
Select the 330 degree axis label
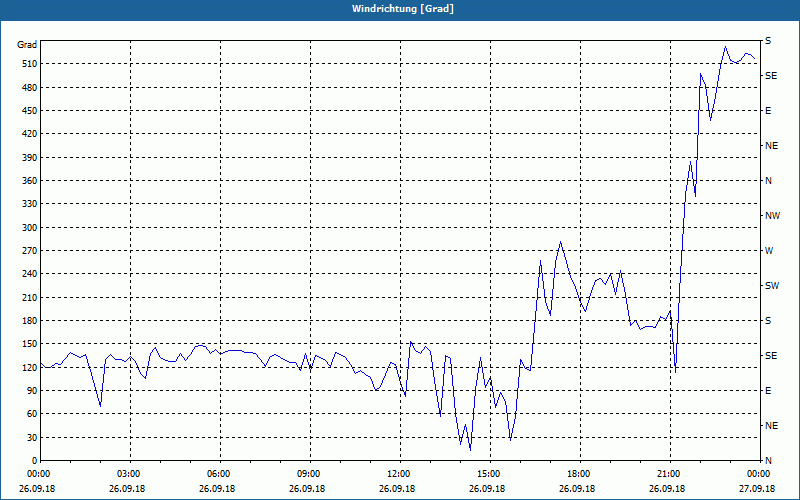coord(29,204)
